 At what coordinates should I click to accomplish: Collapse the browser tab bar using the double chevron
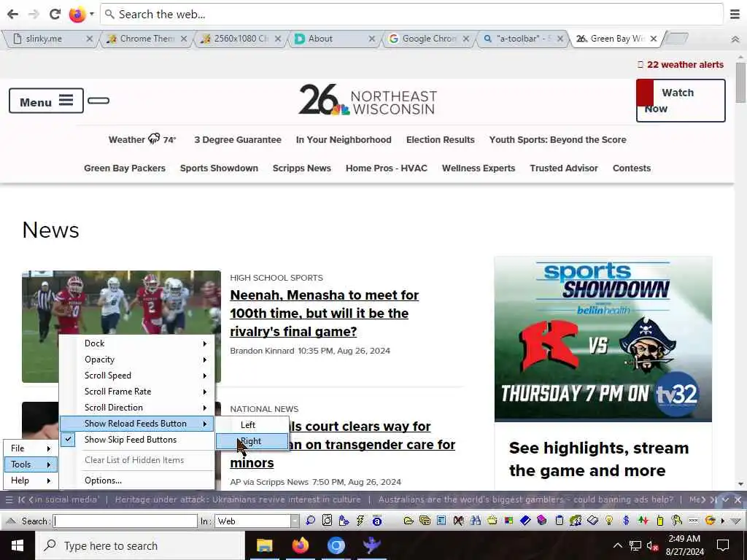pos(735,39)
